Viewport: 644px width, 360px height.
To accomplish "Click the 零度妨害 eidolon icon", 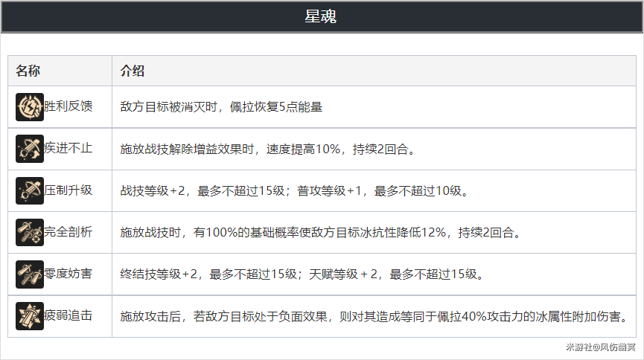I will click(30, 274).
